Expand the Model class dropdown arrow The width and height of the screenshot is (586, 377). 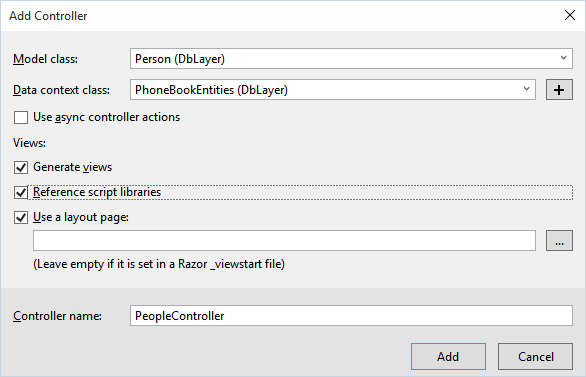click(564, 58)
